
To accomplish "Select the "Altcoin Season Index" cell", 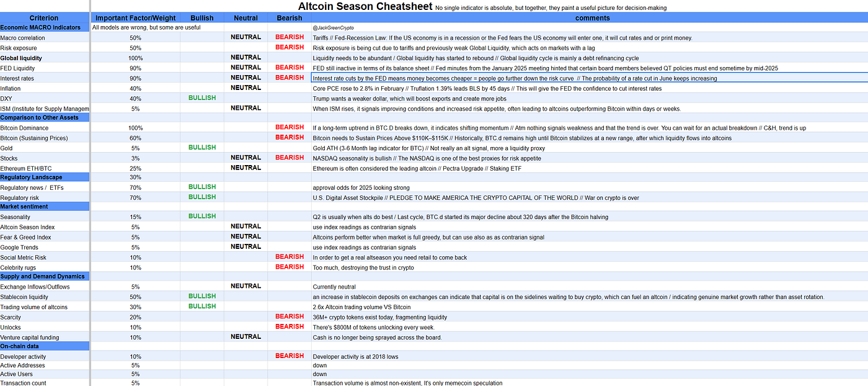I will [x=45, y=227].
